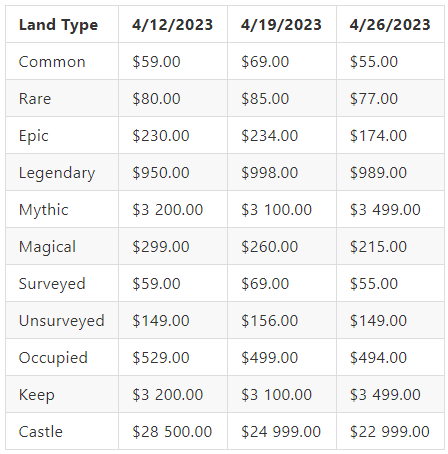The image size is (448, 454).
Task: Click the Surveyed row label
Action: 52,284
